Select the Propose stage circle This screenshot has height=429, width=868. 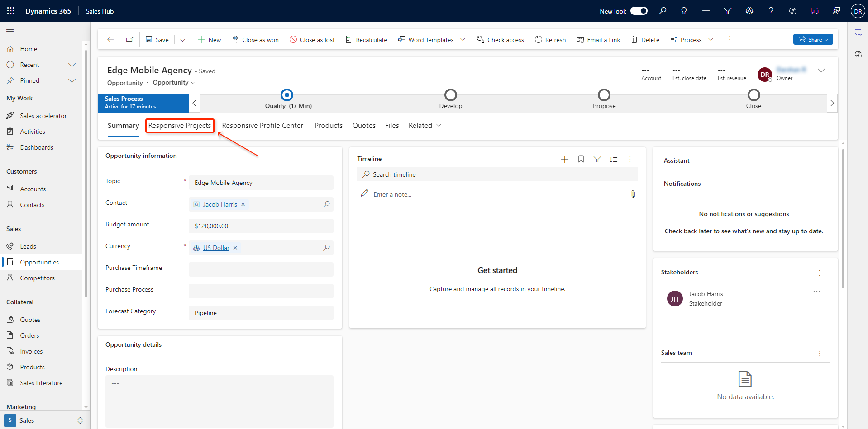point(604,95)
